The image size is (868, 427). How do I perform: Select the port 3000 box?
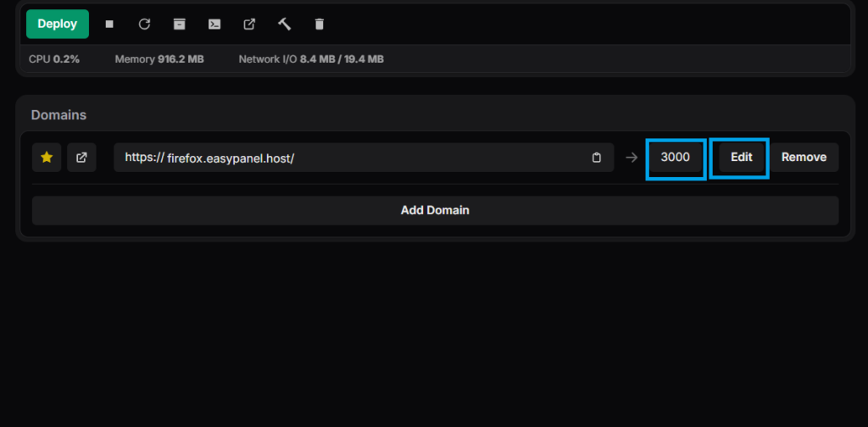[x=676, y=158]
